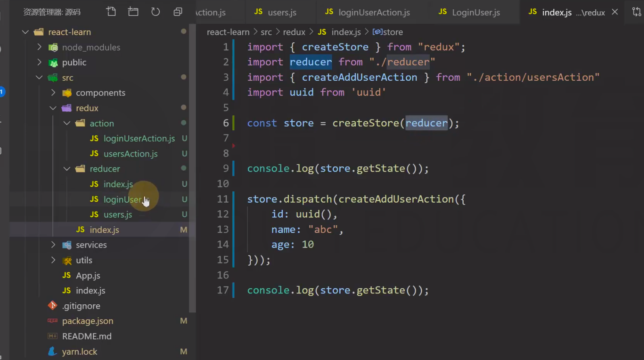644x360 pixels.
Task: Click the age: 10 property line
Action: click(293, 245)
